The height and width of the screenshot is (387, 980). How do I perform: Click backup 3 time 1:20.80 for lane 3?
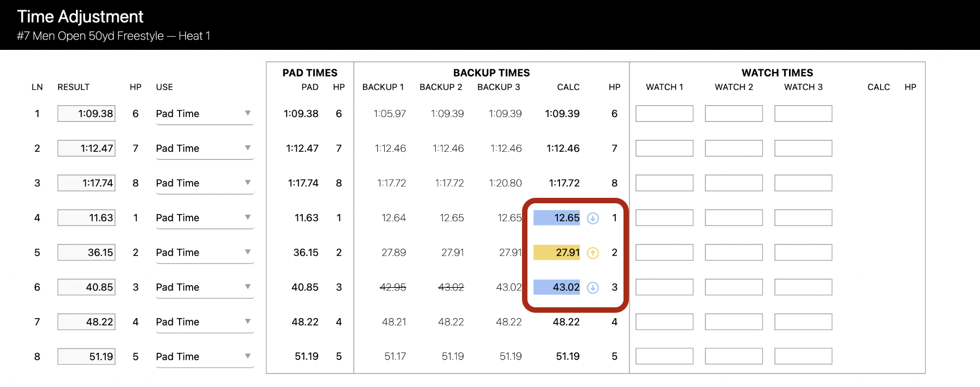505,183
